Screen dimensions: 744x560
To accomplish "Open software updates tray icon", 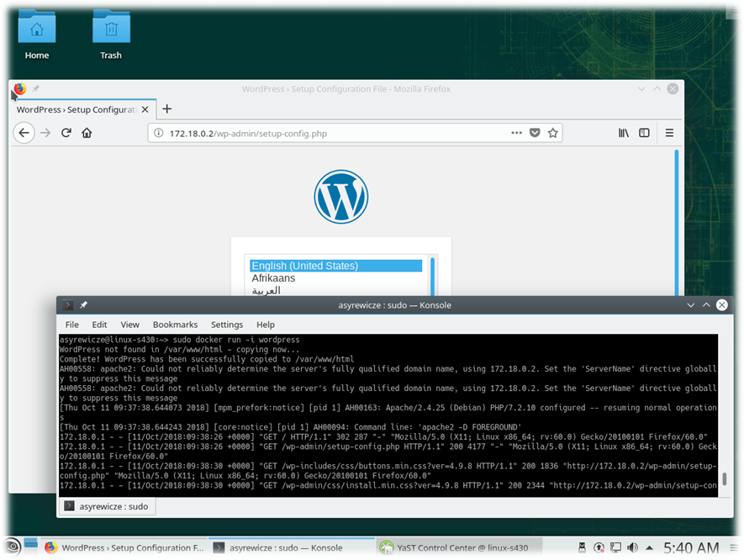I will [599, 547].
